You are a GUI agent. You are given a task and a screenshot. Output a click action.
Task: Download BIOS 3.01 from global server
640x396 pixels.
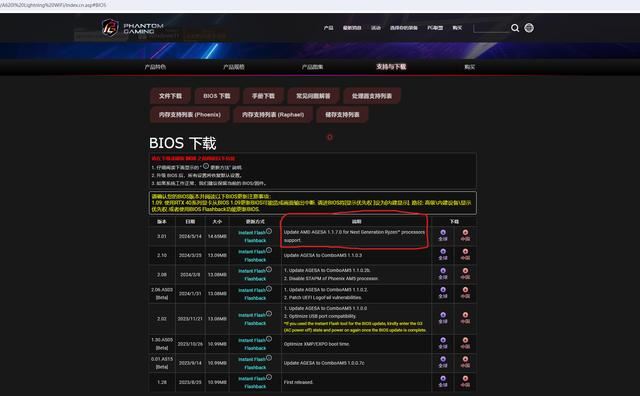[x=443, y=236]
